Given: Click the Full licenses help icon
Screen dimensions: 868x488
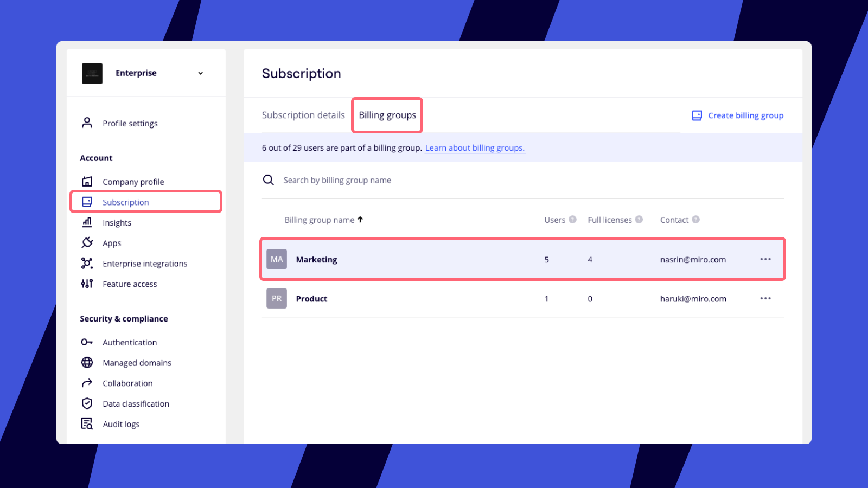Looking at the screenshot, I should click(x=639, y=220).
